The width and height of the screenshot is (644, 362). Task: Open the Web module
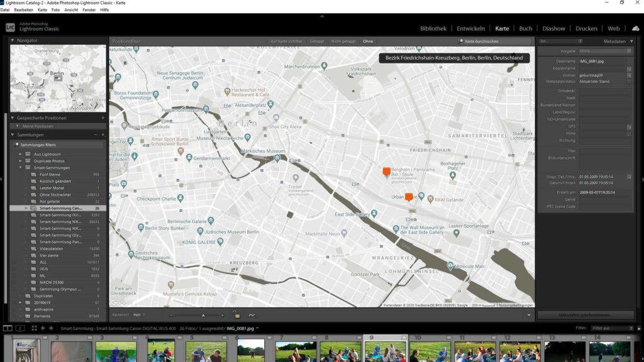tap(614, 28)
